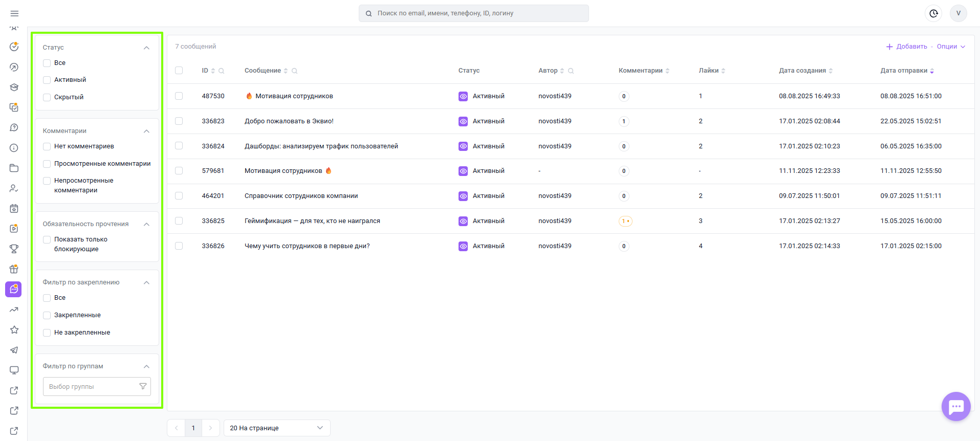
Task: Open the 20 На странице dropdown
Action: pos(277,428)
